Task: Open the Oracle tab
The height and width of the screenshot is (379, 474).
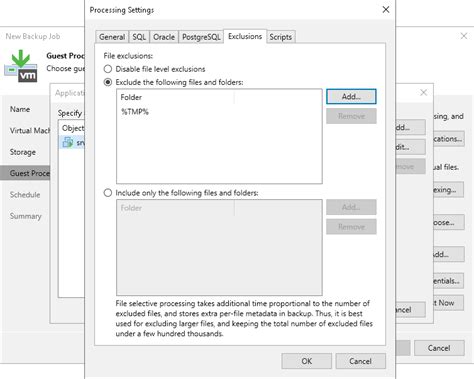Action: click(x=164, y=37)
